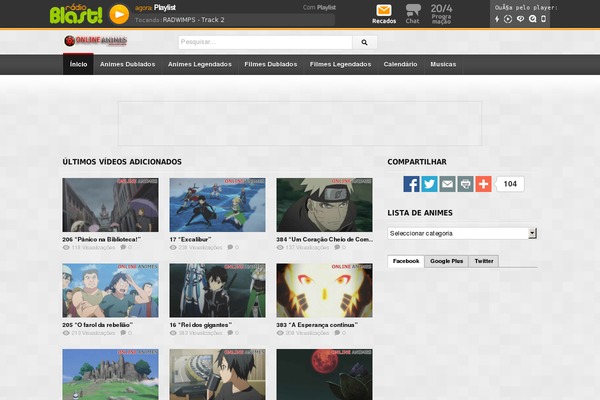600x400 pixels.
Task: Click views eye icon under 17 Excalibur
Action: [173, 248]
